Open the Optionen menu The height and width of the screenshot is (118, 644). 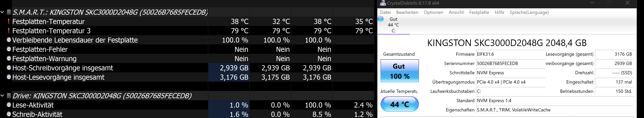[x=433, y=13]
